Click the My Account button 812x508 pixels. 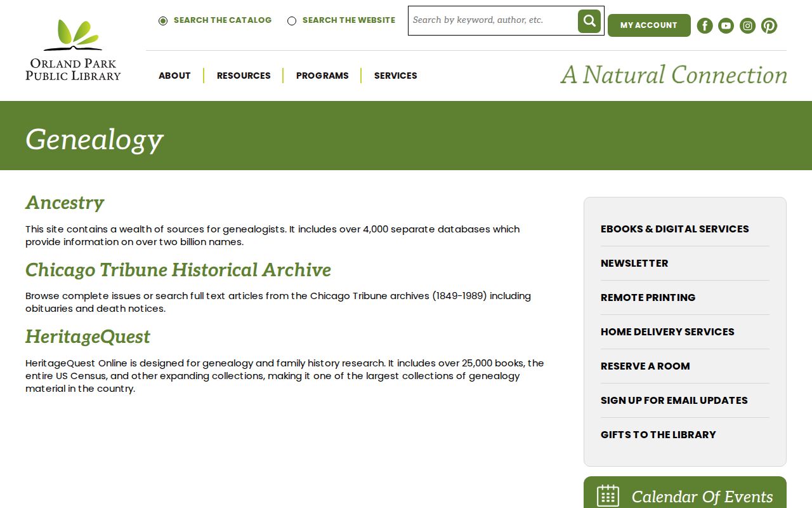(649, 25)
